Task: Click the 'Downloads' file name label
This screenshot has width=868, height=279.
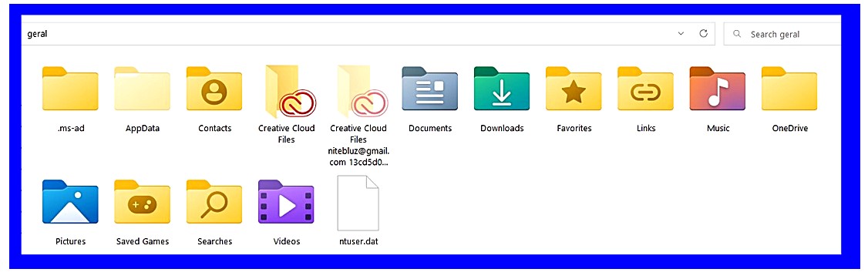Action: [502, 129]
